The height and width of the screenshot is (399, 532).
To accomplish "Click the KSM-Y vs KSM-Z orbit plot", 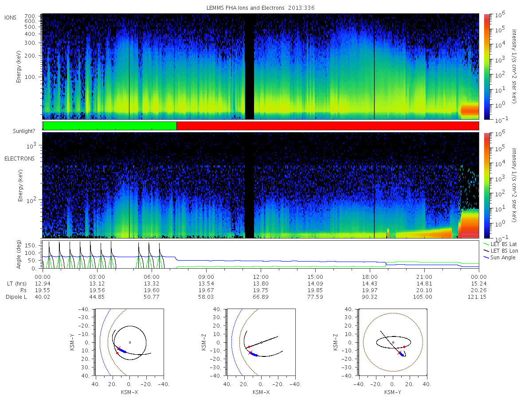I will (392, 342).
